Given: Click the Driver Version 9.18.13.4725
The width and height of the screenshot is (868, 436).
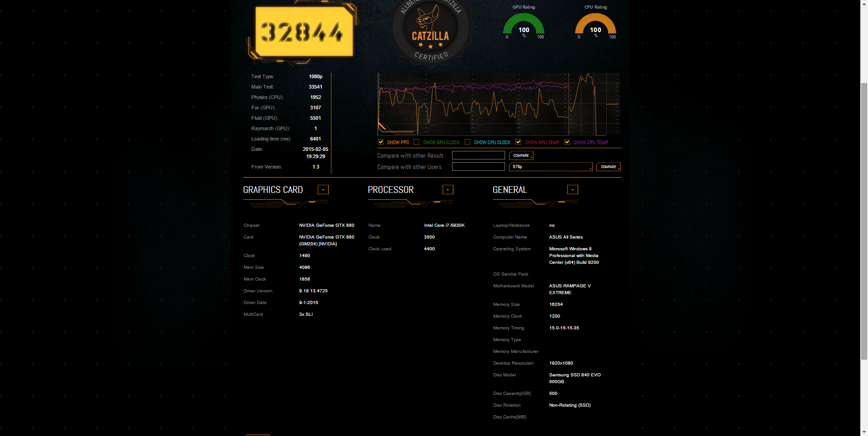Looking at the screenshot, I should [313, 291].
